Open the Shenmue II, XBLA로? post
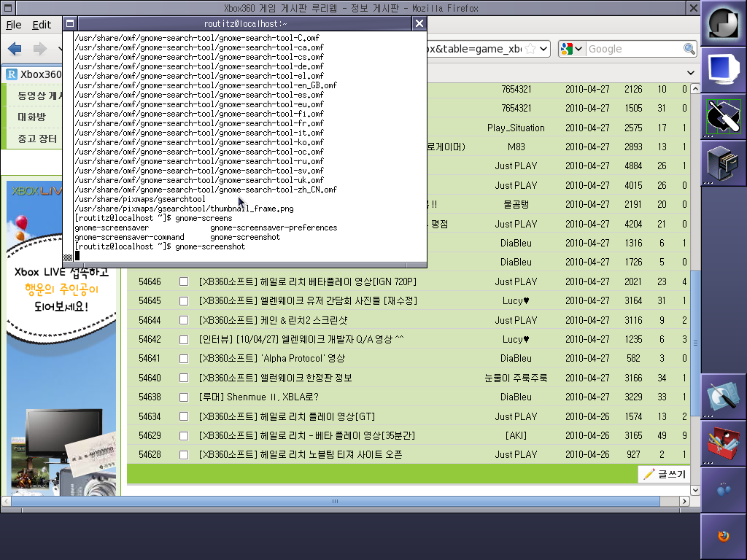 pyautogui.click(x=259, y=397)
